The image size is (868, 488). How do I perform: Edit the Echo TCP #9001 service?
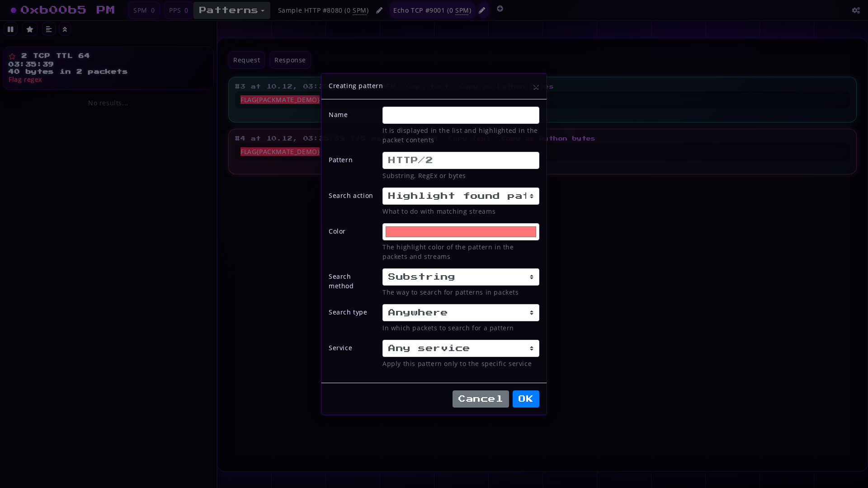[482, 10]
